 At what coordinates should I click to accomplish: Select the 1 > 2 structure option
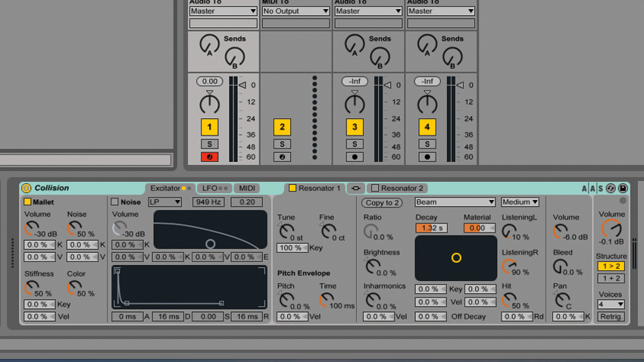click(x=611, y=267)
